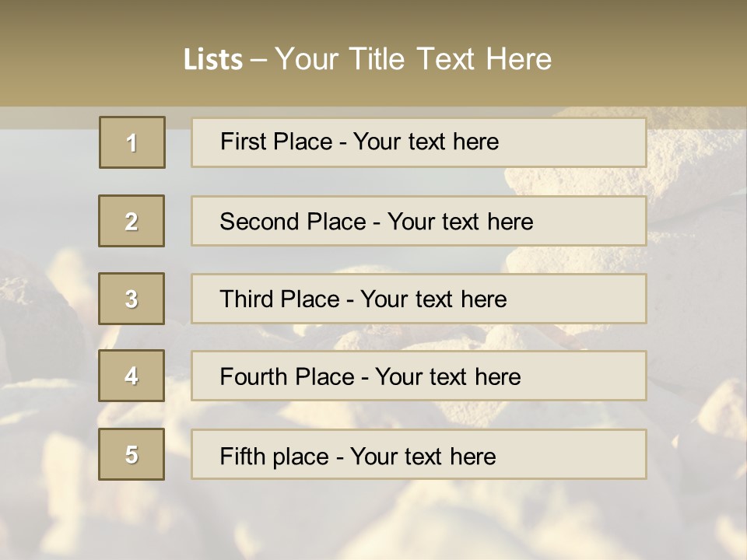Click the number 1 box
The width and height of the screenshot is (747, 560).
(x=132, y=142)
